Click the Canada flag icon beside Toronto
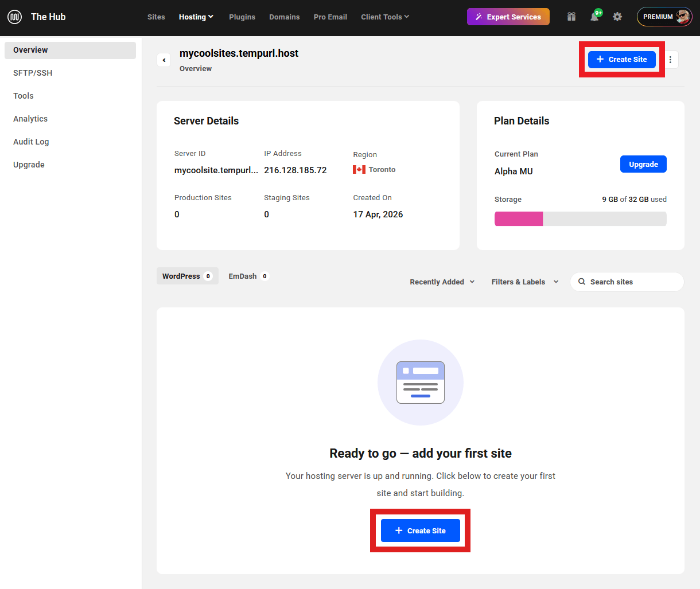Viewport: 700px width, 589px height. click(x=359, y=169)
